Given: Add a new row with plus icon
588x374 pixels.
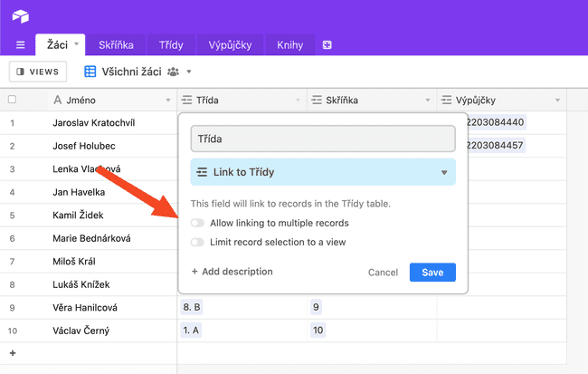Looking at the screenshot, I should point(13,353).
